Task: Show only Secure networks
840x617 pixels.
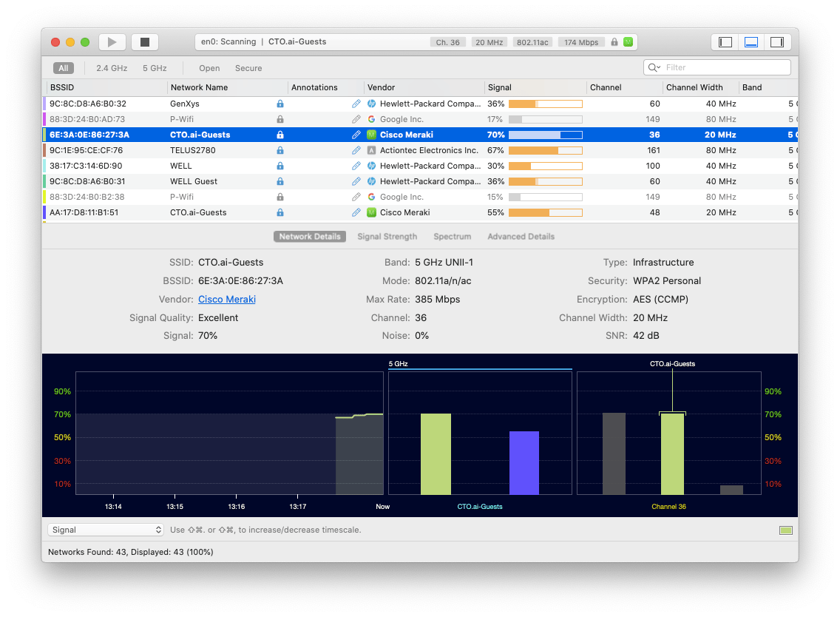Action: tap(248, 68)
